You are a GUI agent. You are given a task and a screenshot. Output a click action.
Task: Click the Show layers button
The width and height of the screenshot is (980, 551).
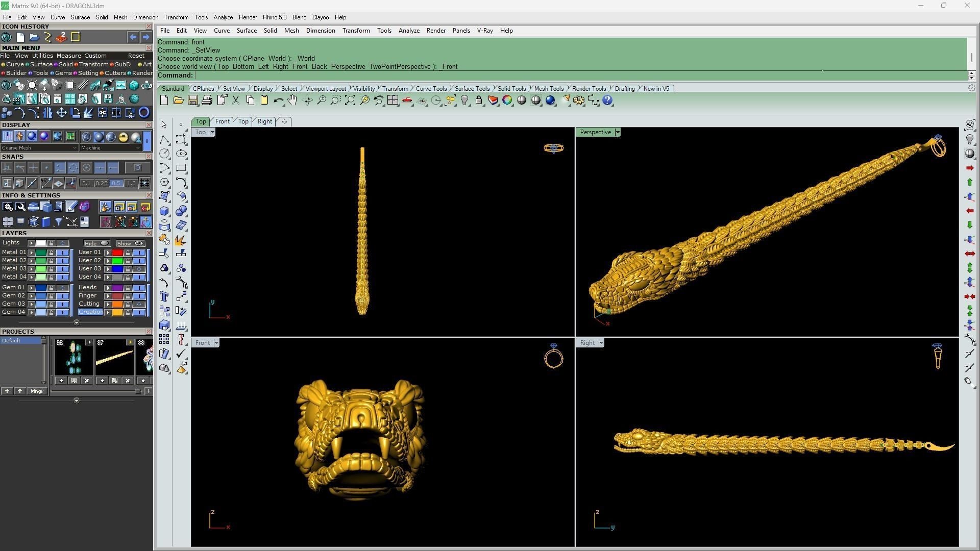[x=131, y=243]
